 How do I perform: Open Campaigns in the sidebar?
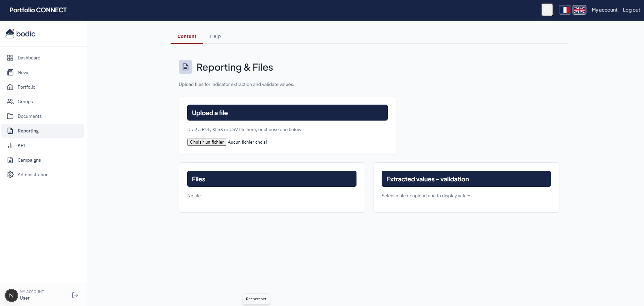point(29,160)
